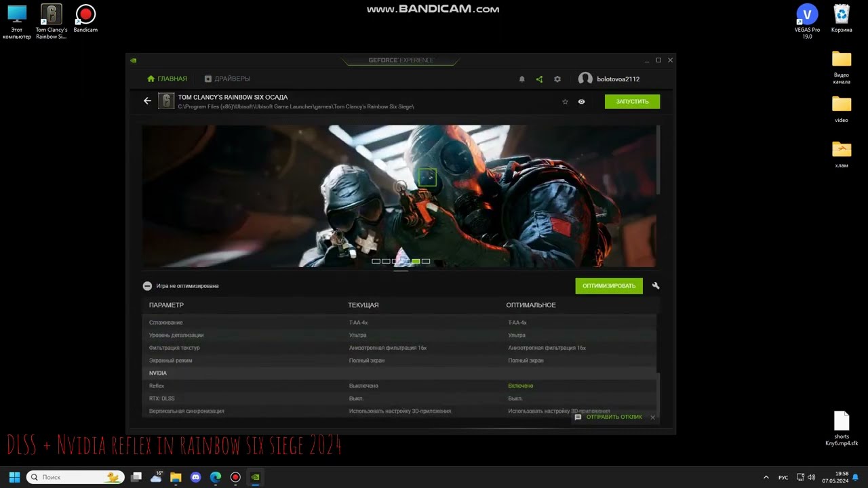Click the NVIDIA section header

(399, 373)
